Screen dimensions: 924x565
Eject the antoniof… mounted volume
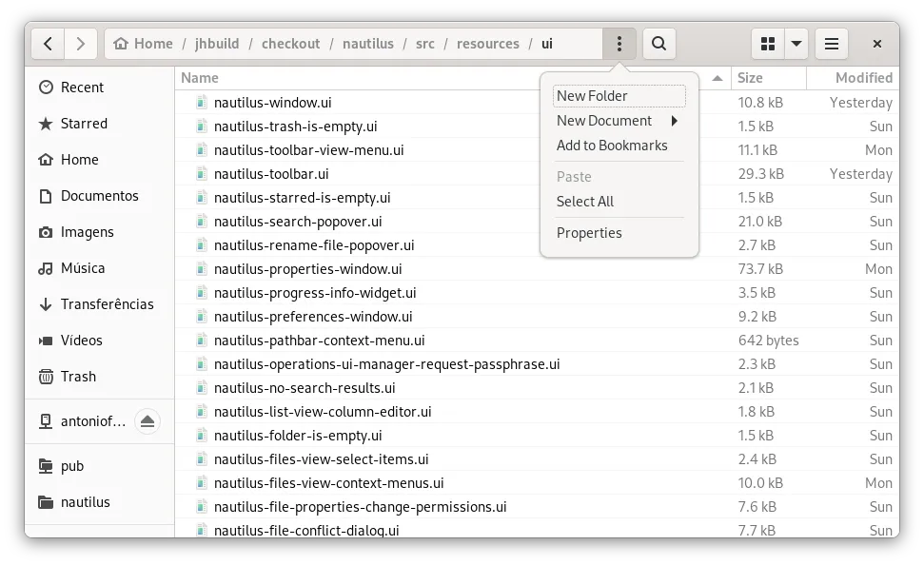tap(147, 421)
